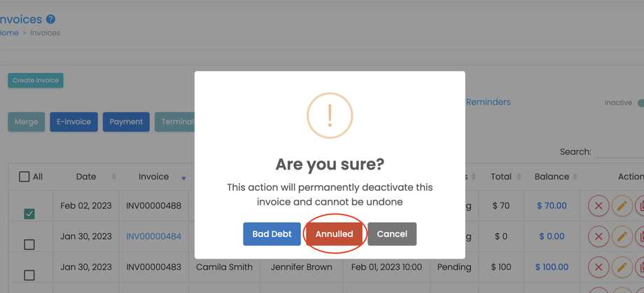Screen dimensions: 644x293
Task: Toggle the All select checkbox
Action: click(x=24, y=177)
